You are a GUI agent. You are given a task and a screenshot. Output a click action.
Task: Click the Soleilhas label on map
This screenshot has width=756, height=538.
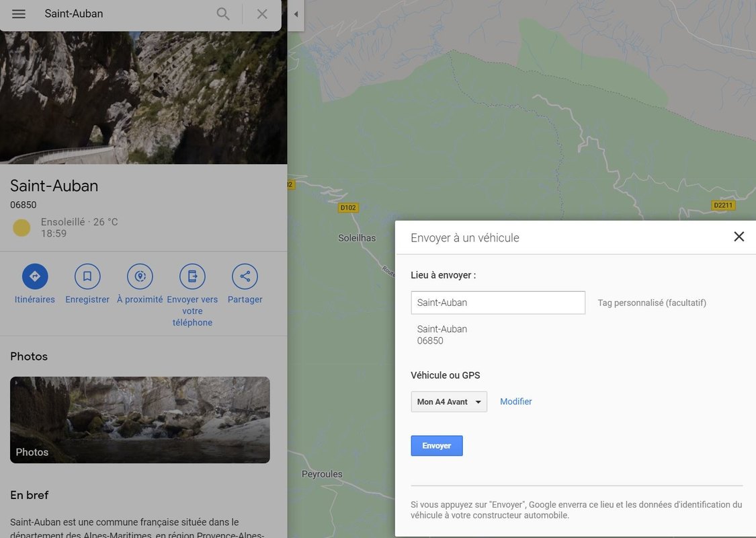(357, 238)
